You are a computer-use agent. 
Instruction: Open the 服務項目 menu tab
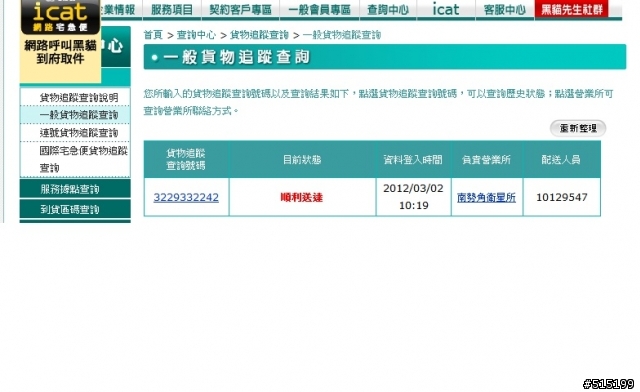point(172,9)
